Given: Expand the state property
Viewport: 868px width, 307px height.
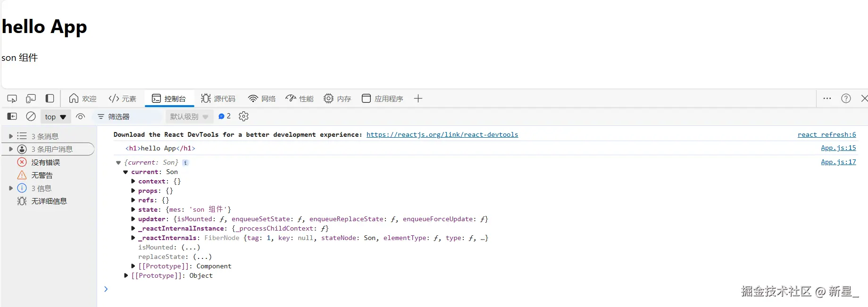Looking at the screenshot, I should tap(133, 210).
